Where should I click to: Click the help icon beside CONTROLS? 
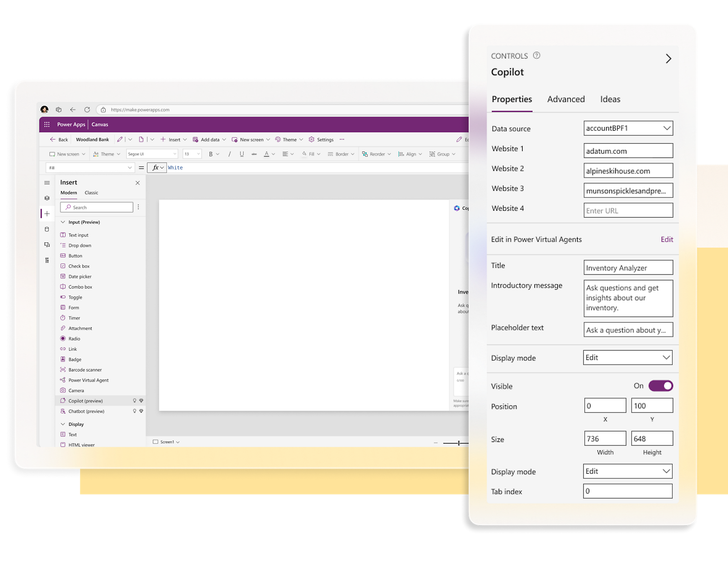(x=536, y=56)
